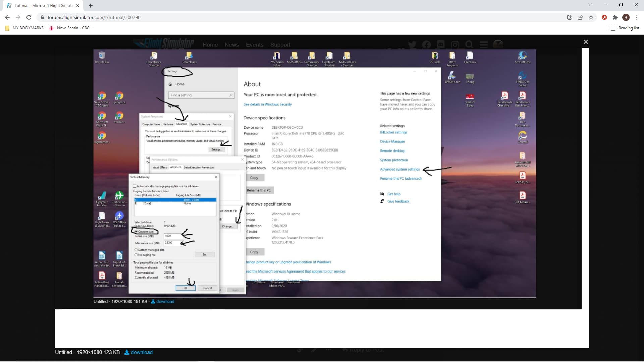This screenshot has width=644, height=362.
Task: Click Support in the dimmed forum header
Action: tap(280, 45)
